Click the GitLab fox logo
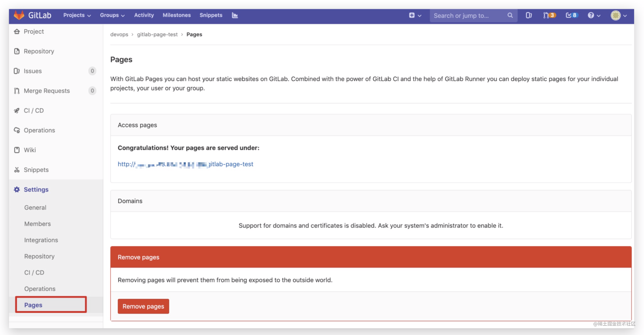The height and width of the screenshot is (335, 644). (x=19, y=15)
